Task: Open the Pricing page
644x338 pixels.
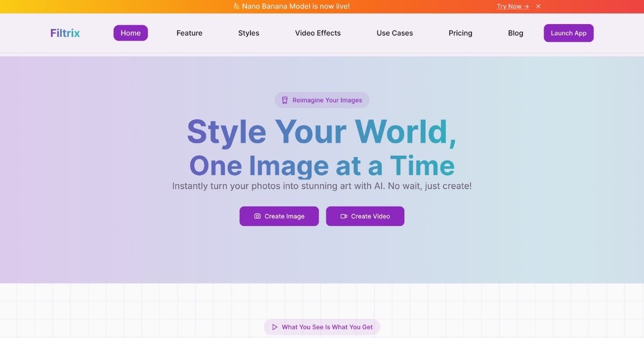Action: pyautogui.click(x=460, y=33)
